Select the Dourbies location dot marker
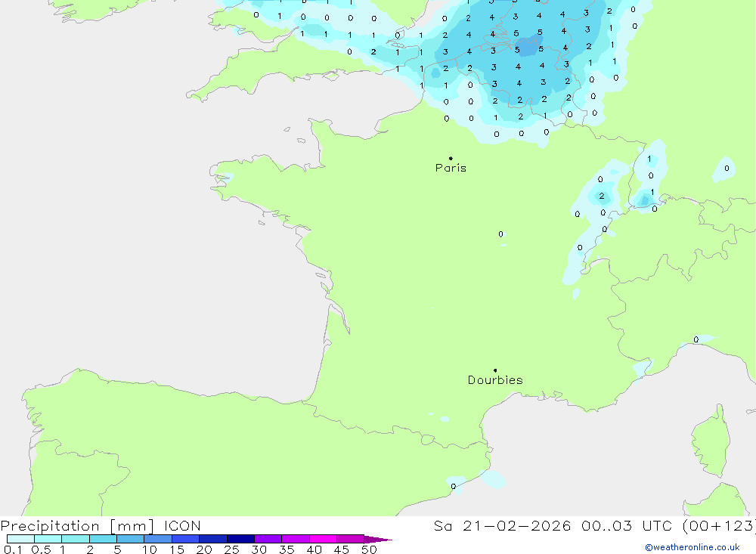Screen dimensions: 756x554 pyautogui.click(x=495, y=370)
